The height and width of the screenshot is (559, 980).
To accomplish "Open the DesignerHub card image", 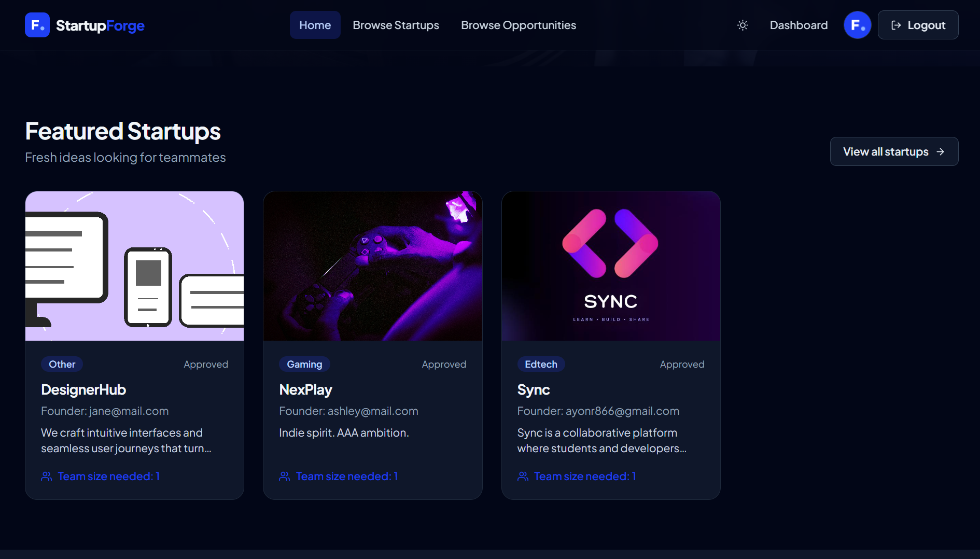I will (x=134, y=266).
